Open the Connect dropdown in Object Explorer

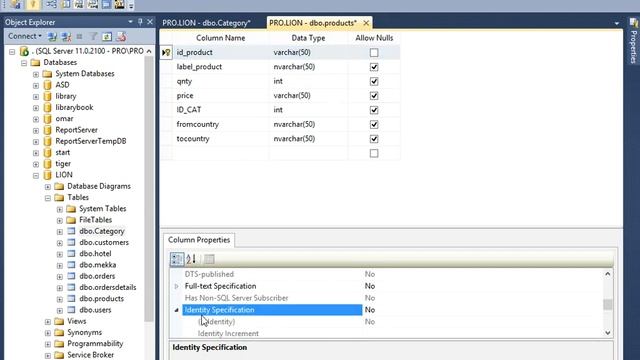(x=25, y=36)
